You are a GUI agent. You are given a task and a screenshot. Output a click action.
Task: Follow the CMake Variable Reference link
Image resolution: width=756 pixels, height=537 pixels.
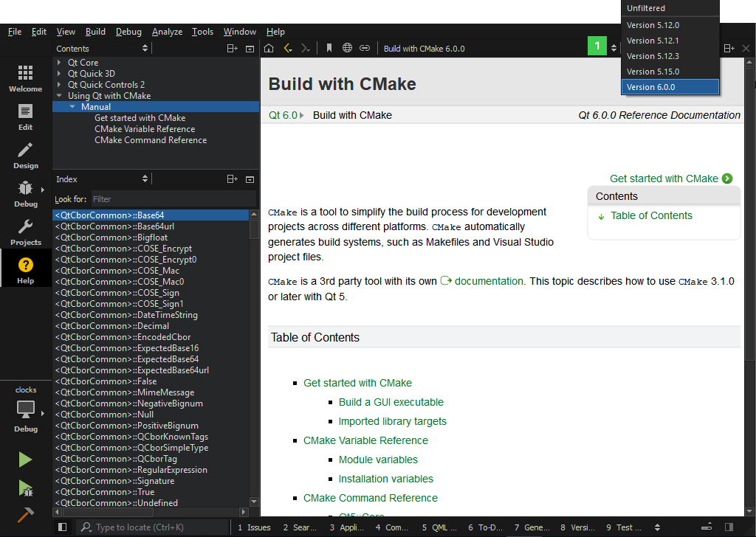[x=365, y=440]
